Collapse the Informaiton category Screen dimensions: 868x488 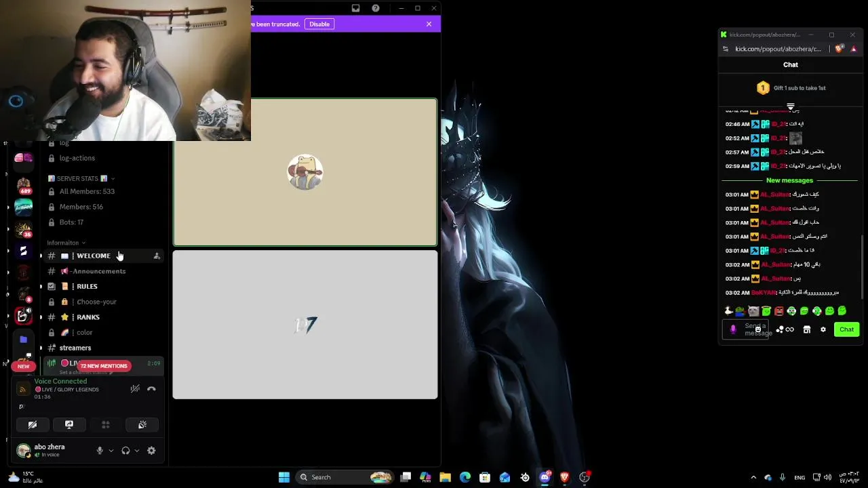66,243
